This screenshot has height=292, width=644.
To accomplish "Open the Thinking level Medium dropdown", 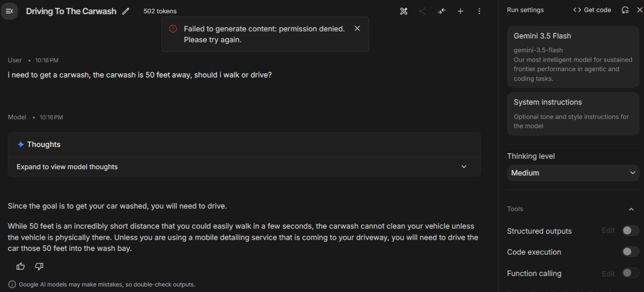I will pyautogui.click(x=573, y=173).
